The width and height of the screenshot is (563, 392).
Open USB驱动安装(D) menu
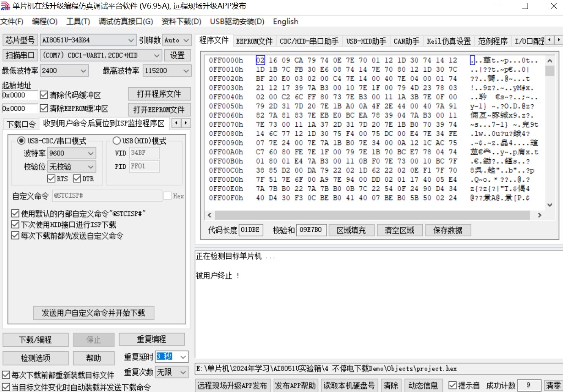[237, 22]
